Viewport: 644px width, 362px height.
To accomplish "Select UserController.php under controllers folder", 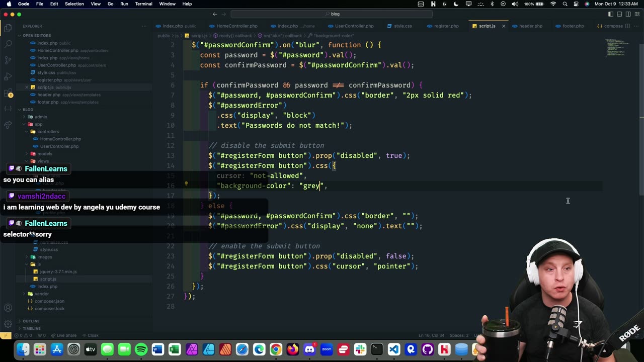I will click(59, 146).
